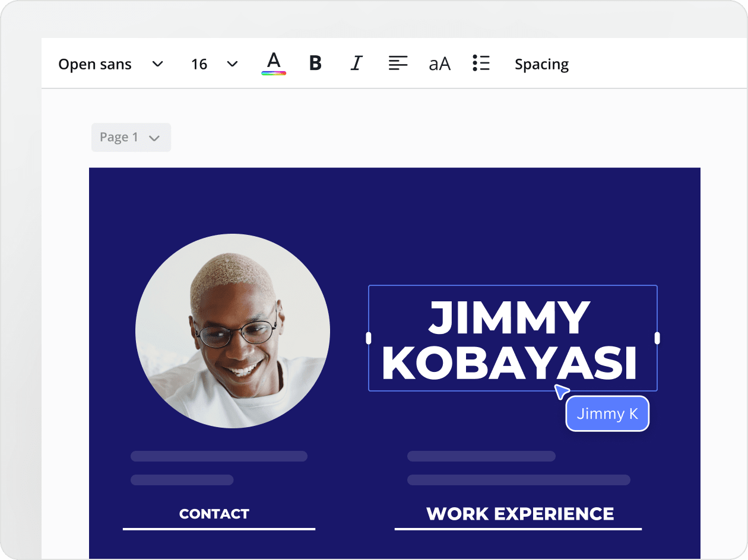The image size is (748, 560).
Task: Click the font name Open sans
Action: point(94,63)
